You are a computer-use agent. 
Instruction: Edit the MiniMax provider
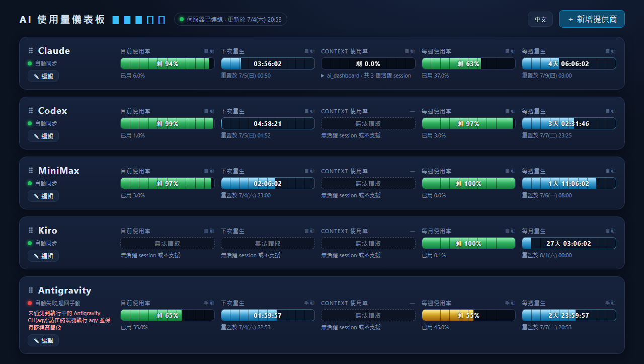[43, 196]
